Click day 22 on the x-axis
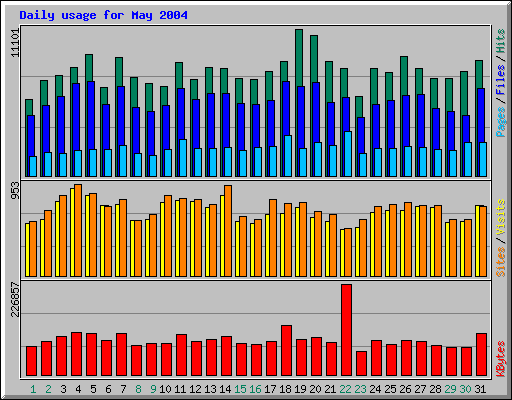The width and height of the screenshot is (512, 400). [345, 389]
